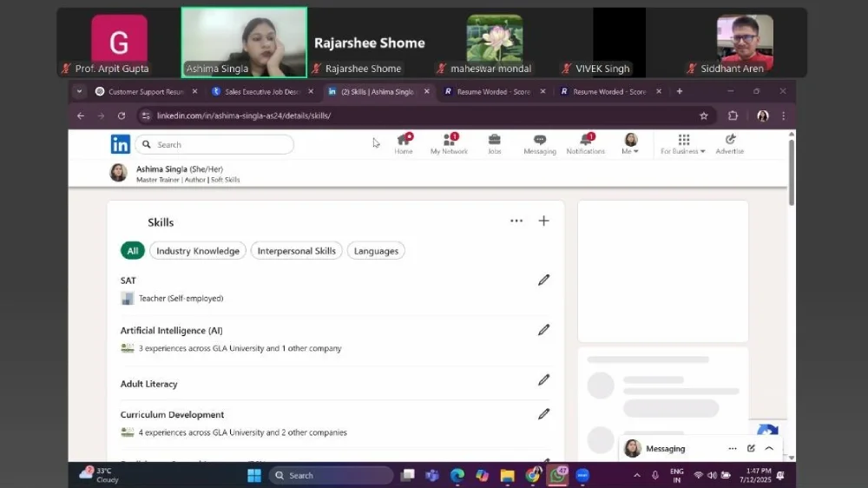Image resolution: width=868 pixels, height=488 pixels.
Task: Filter skills by Languages
Action: pyautogui.click(x=376, y=251)
